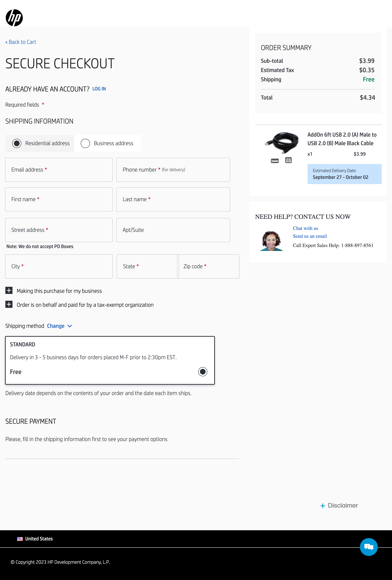392x580 pixels.
Task: Select the Business address option
Action: point(85,143)
